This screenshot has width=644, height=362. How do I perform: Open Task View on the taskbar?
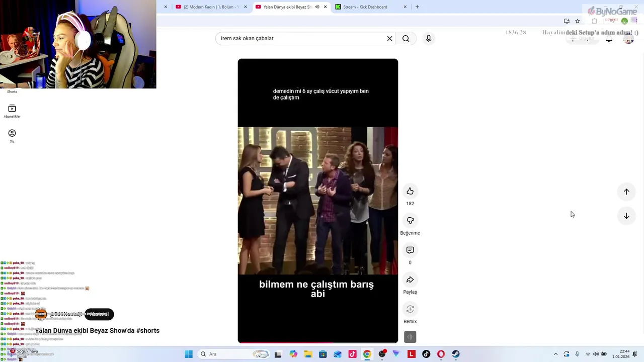pyautogui.click(x=278, y=354)
